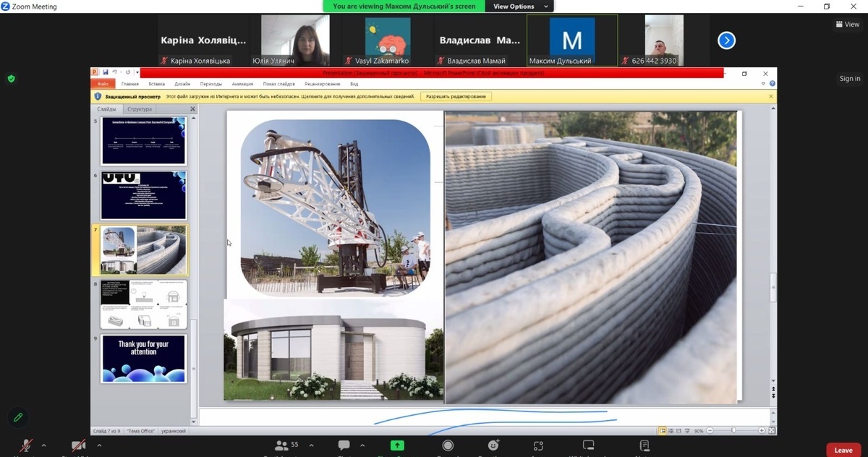Click the PowerPoint help question icon
868x457 pixels.
[x=773, y=84]
